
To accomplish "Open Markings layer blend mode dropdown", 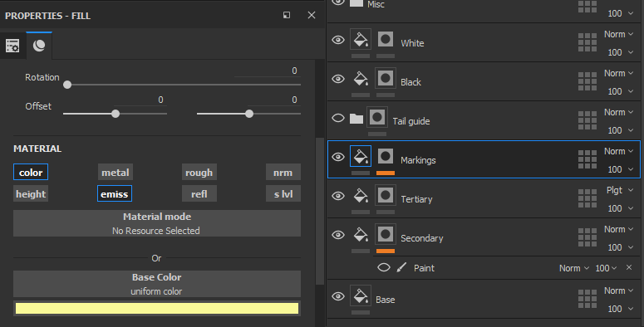I will (618, 151).
